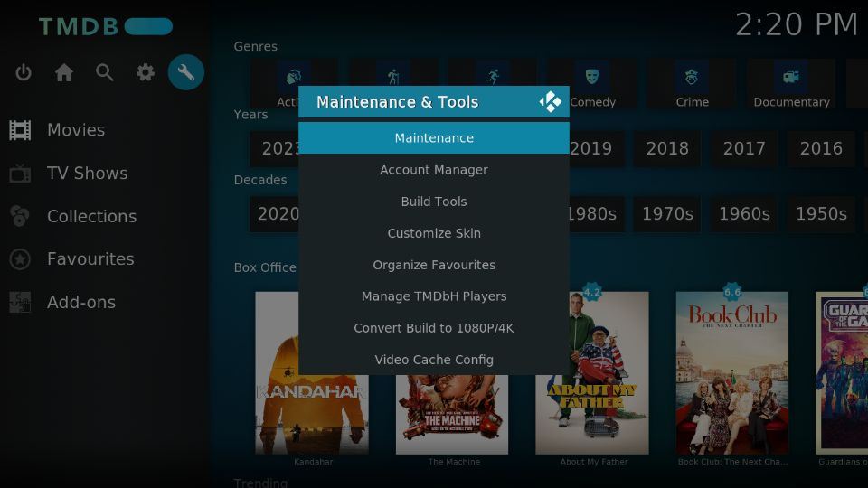
Task: Open Account Manager
Action: pyautogui.click(x=434, y=170)
